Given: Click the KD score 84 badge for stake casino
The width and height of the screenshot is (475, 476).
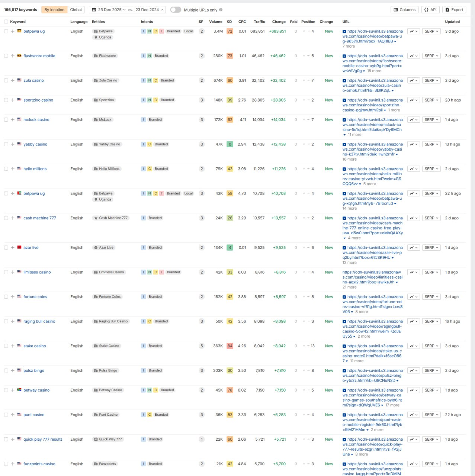Looking at the screenshot, I should click(x=230, y=346).
